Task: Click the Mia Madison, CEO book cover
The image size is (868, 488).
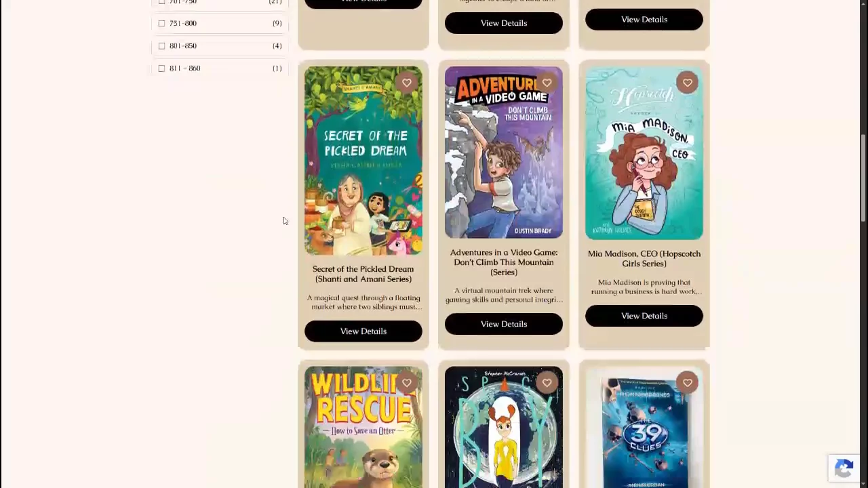Action: click(x=644, y=153)
